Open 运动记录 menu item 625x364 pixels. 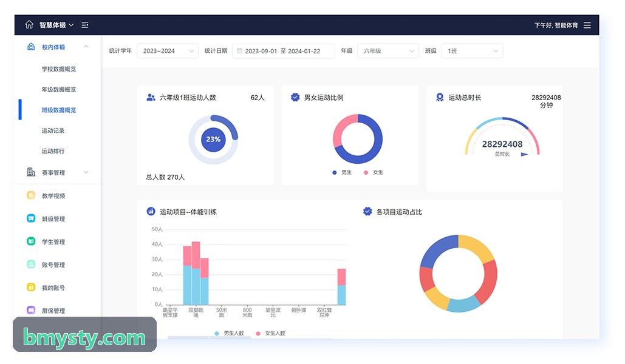pyautogui.click(x=53, y=130)
